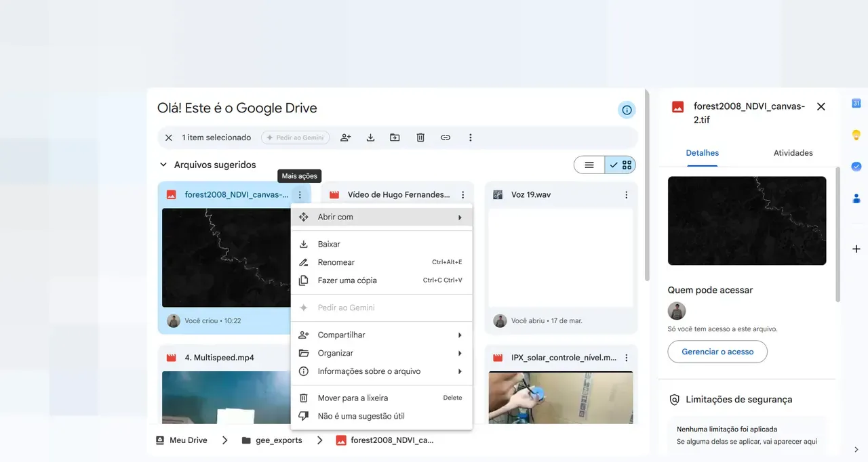Copy link with the chain icon
Image resolution: width=868 pixels, height=462 pixels.
tap(446, 138)
